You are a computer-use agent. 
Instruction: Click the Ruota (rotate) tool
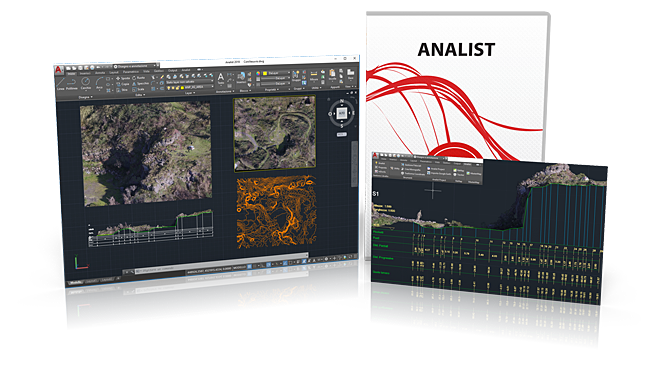pos(138,78)
